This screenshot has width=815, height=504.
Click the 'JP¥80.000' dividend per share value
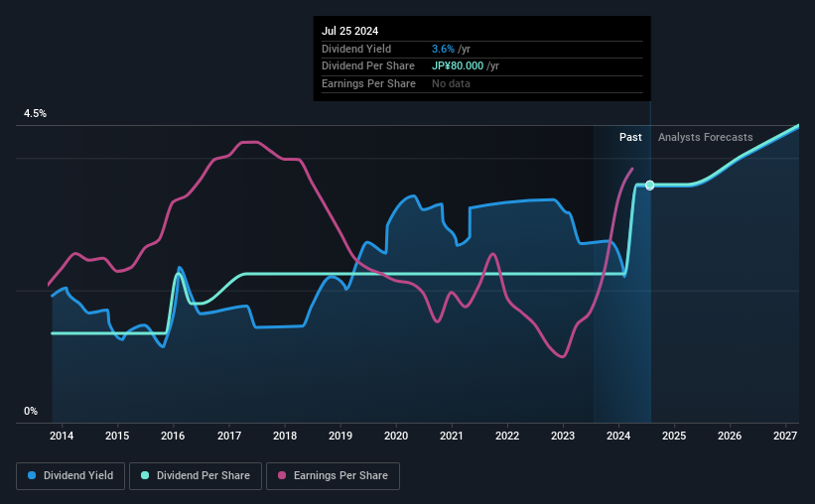coord(458,66)
